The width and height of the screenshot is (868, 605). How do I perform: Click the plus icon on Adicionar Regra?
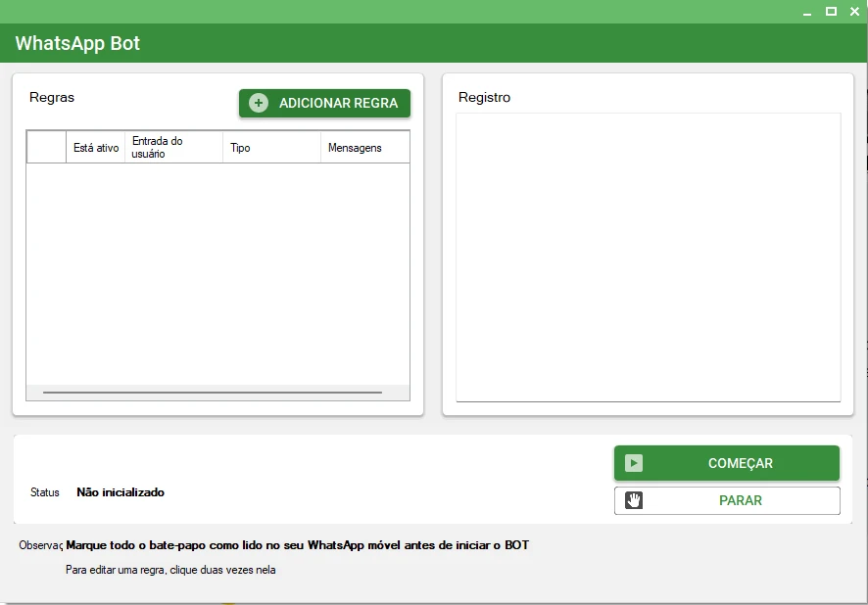pyautogui.click(x=259, y=103)
